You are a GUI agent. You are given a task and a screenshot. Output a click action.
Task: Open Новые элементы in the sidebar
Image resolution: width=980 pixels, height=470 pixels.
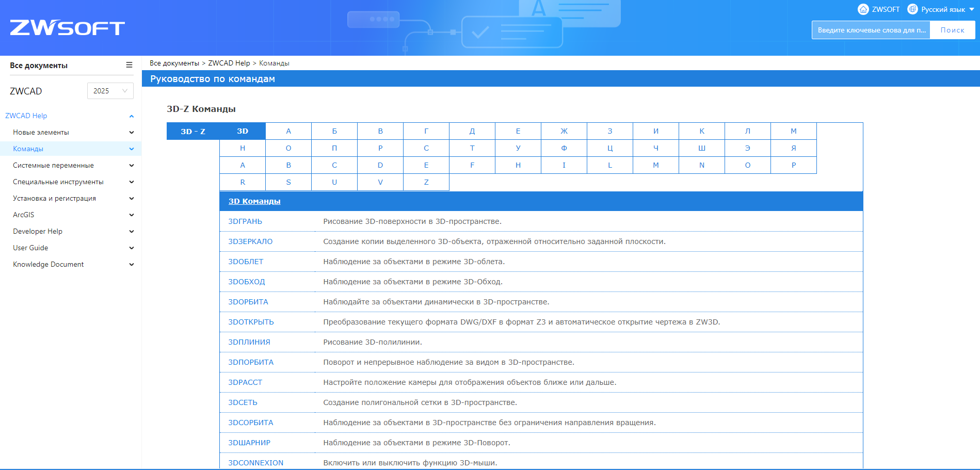41,133
